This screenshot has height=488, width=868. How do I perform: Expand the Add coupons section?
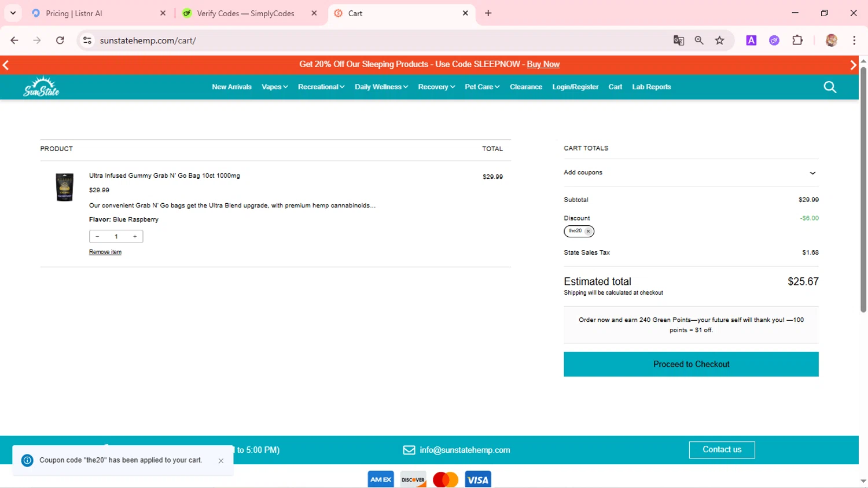691,173
